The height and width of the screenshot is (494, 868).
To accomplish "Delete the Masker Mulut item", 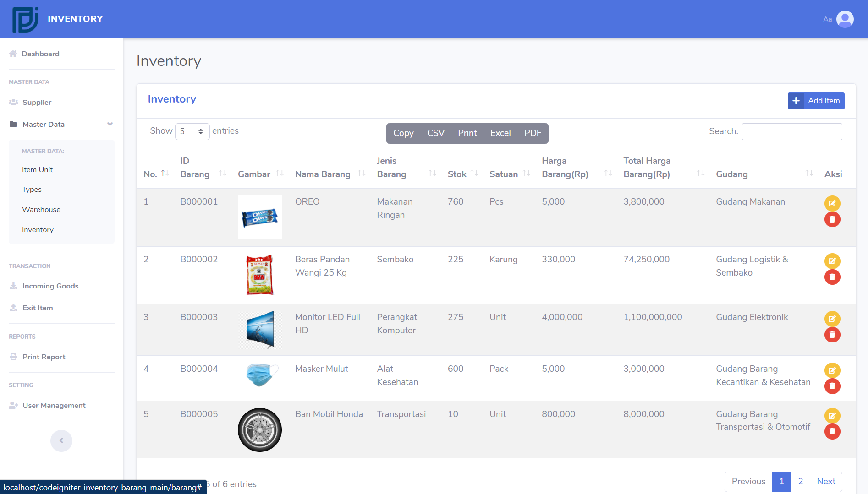I will point(832,386).
